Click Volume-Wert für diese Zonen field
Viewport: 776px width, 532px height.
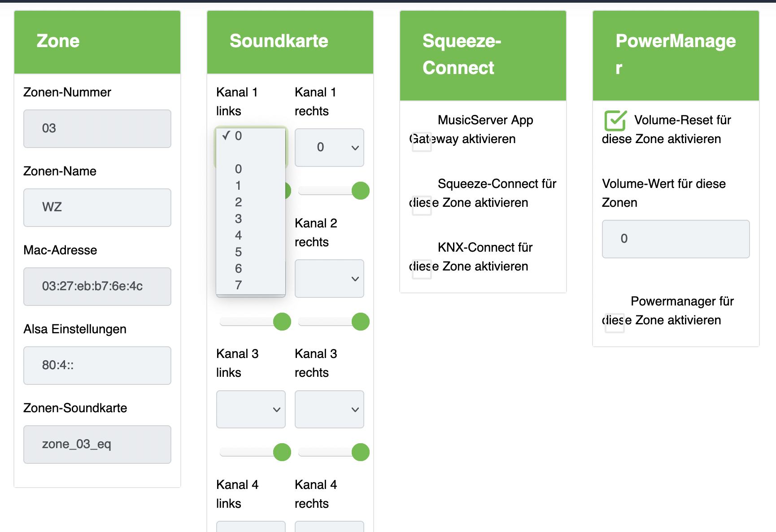click(x=676, y=239)
